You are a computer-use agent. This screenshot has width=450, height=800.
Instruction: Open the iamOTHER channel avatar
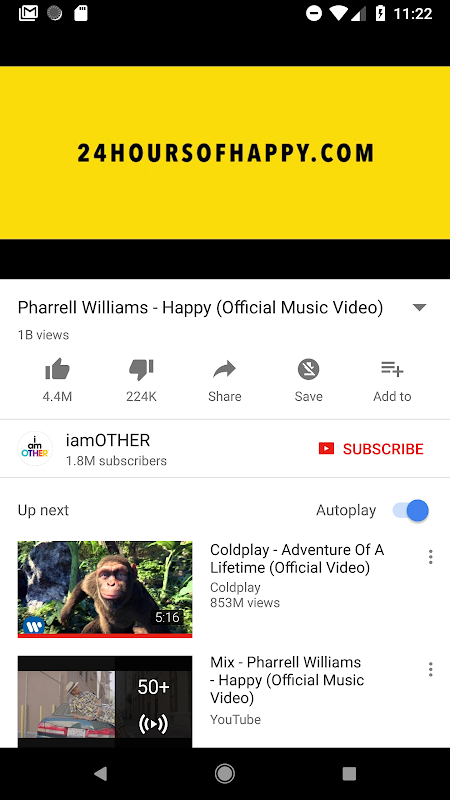click(35, 448)
